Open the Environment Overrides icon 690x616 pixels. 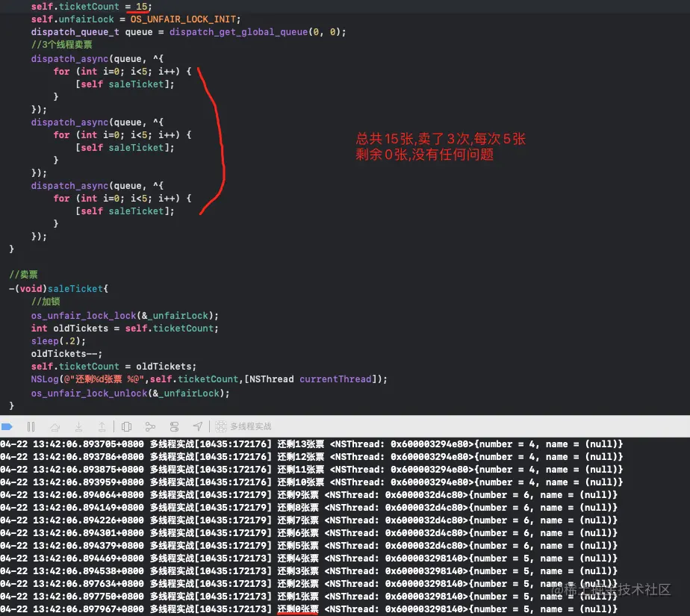[x=174, y=426]
